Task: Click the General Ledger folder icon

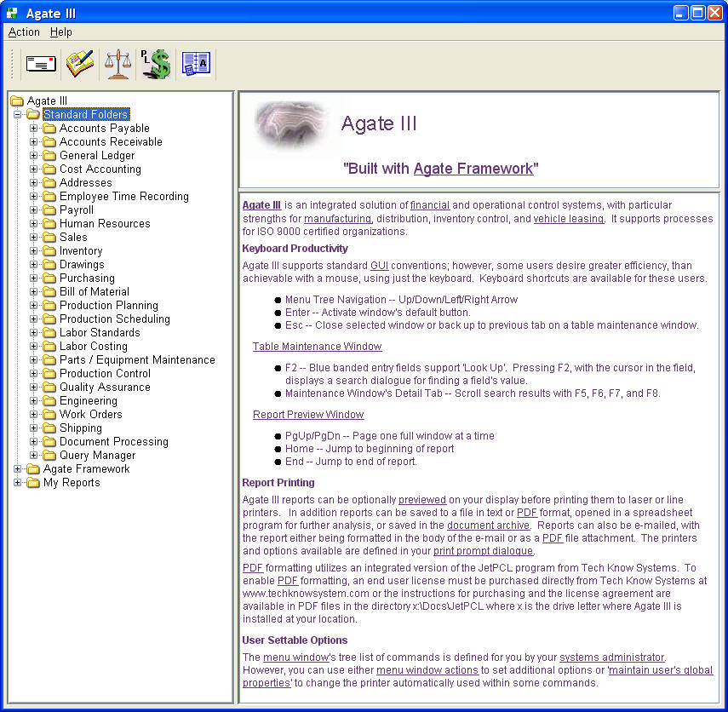Action: 49,156
